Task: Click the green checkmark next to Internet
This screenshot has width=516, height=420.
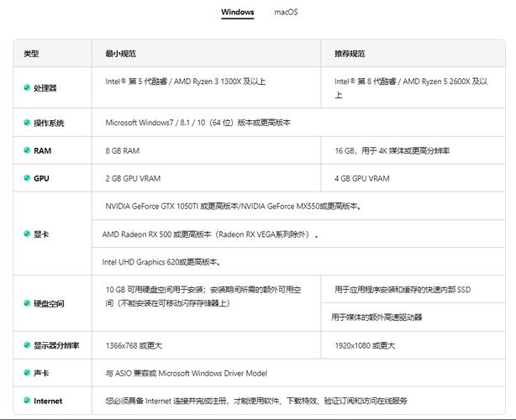Action: tap(27, 401)
